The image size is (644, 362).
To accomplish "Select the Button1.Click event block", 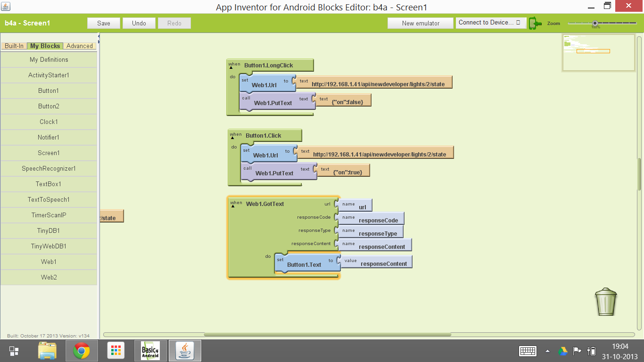I will (x=264, y=136).
